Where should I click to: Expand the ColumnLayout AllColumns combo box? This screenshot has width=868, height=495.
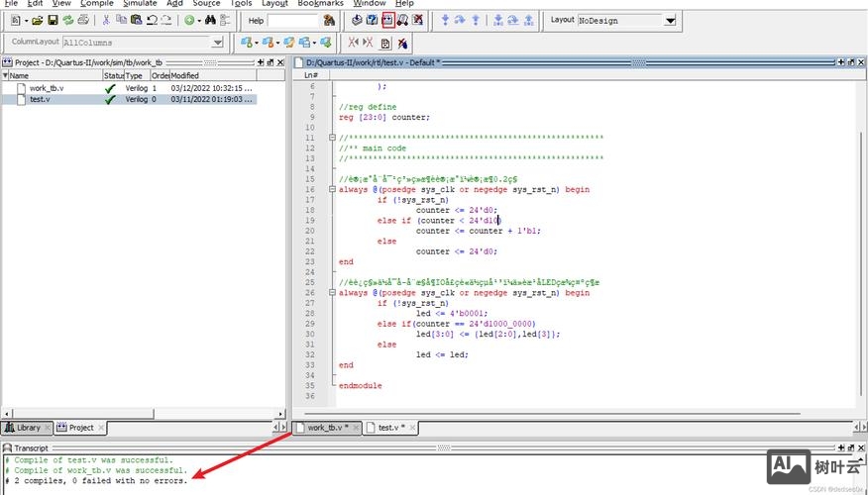(217, 43)
